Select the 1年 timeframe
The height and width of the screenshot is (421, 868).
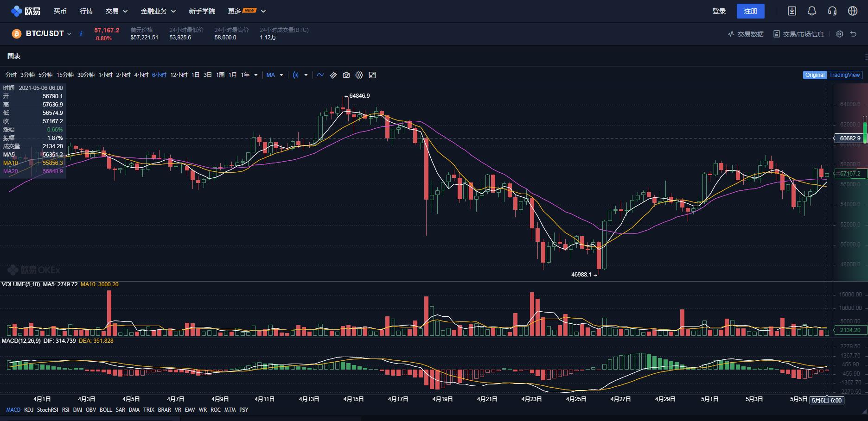(x=245, y=75)
